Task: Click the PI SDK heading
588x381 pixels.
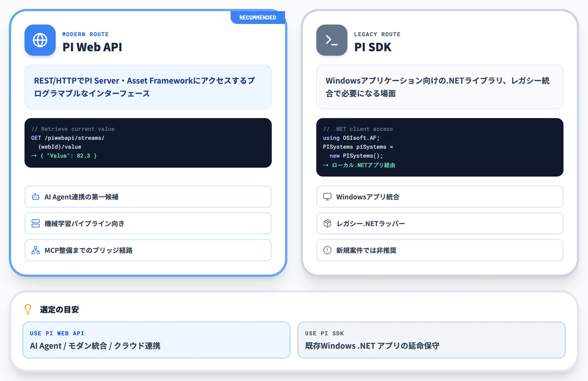Action: click(373, 47)
